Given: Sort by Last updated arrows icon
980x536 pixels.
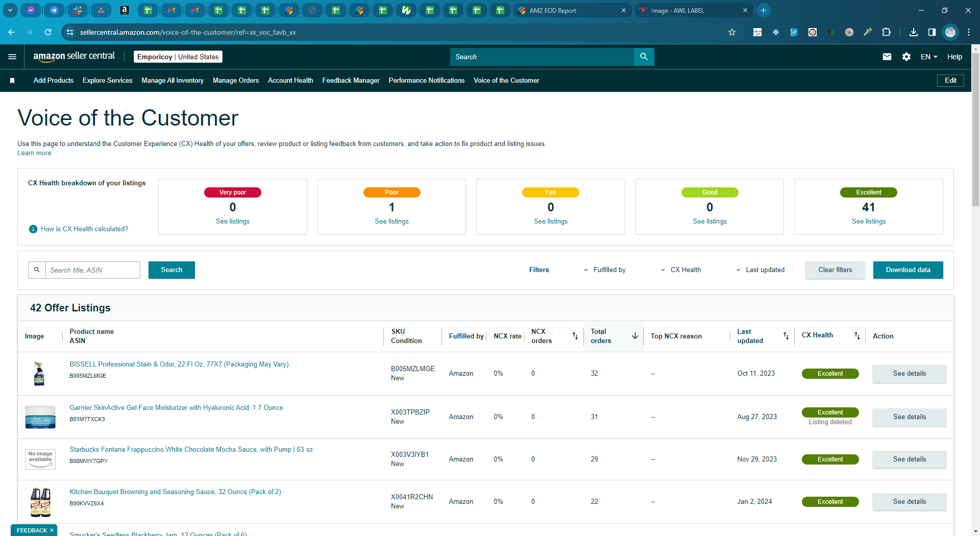Looking at the screenshot, I should pos(786,336).
